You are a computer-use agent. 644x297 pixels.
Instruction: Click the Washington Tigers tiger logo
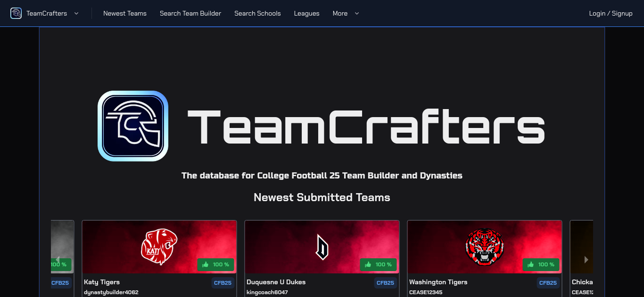(485, 247)
